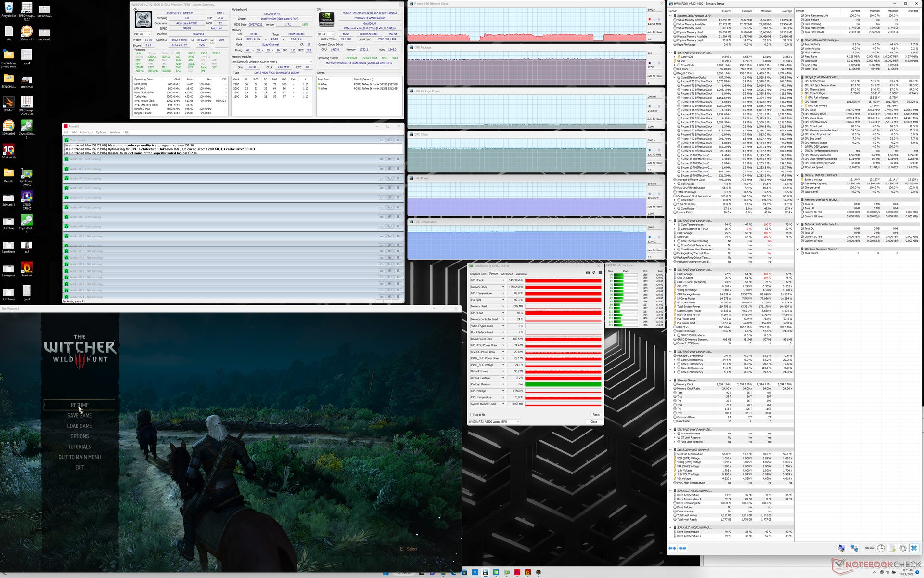Image resolution: width=924 pixels, height=578 pixels.
Task: Click RESUME in Witcher 3 menu
Action: [79, 405]
